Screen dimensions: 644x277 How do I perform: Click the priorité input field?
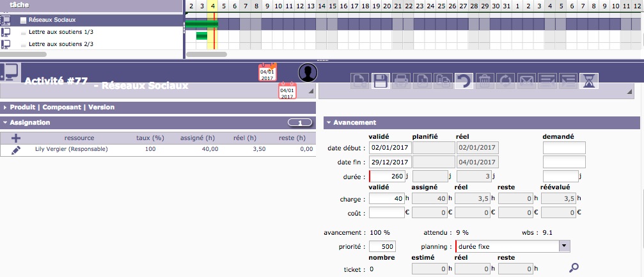click(382, 246)
